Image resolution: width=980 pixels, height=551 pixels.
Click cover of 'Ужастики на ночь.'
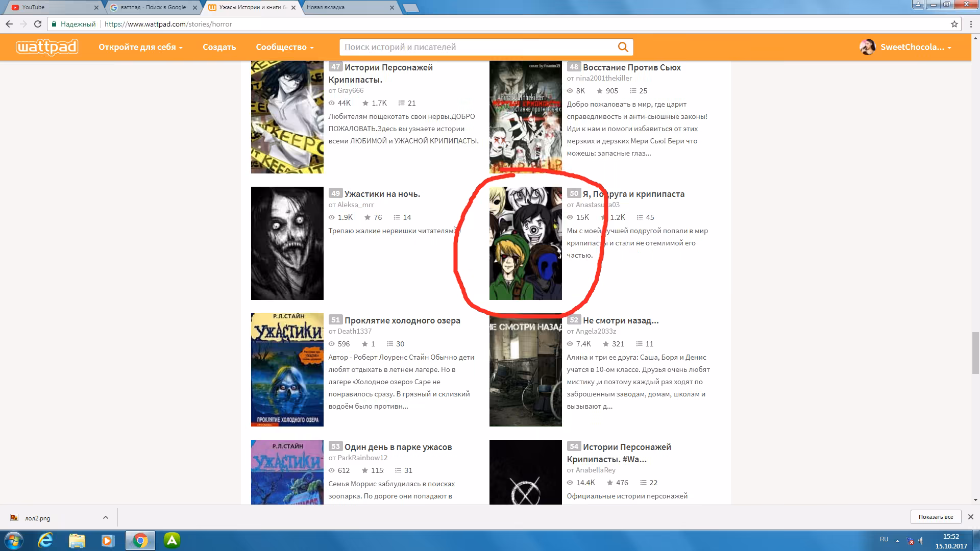(x=287, y=243)
